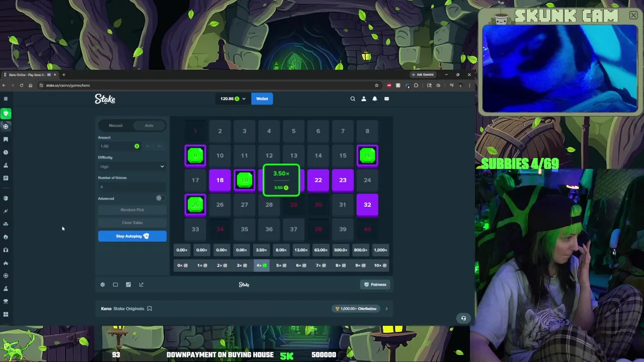Click the Keno Stake Originals title

122,309
